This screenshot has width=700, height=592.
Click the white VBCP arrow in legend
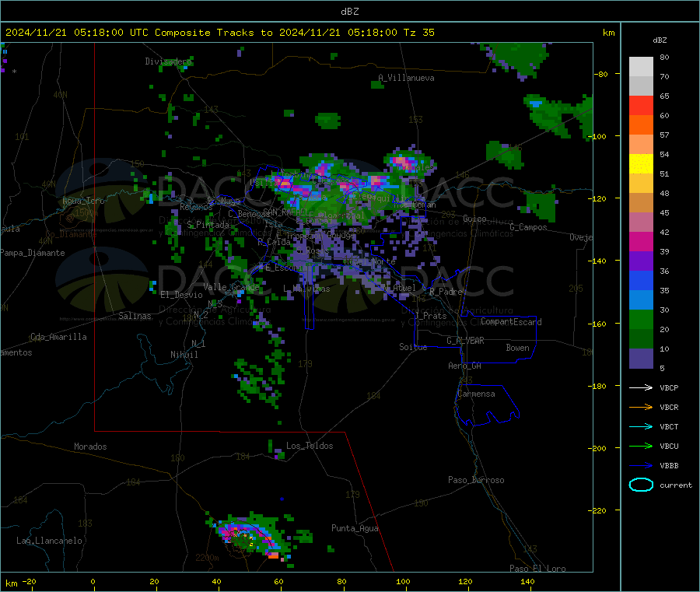pyautogui.click(x=641, y=387)
